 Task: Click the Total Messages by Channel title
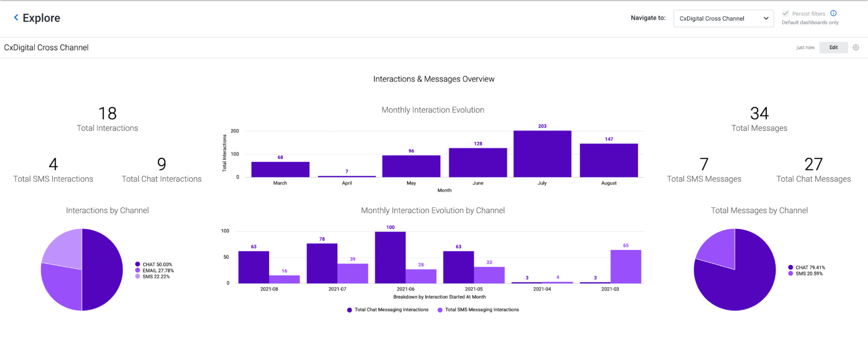click(x=759, y=210)
